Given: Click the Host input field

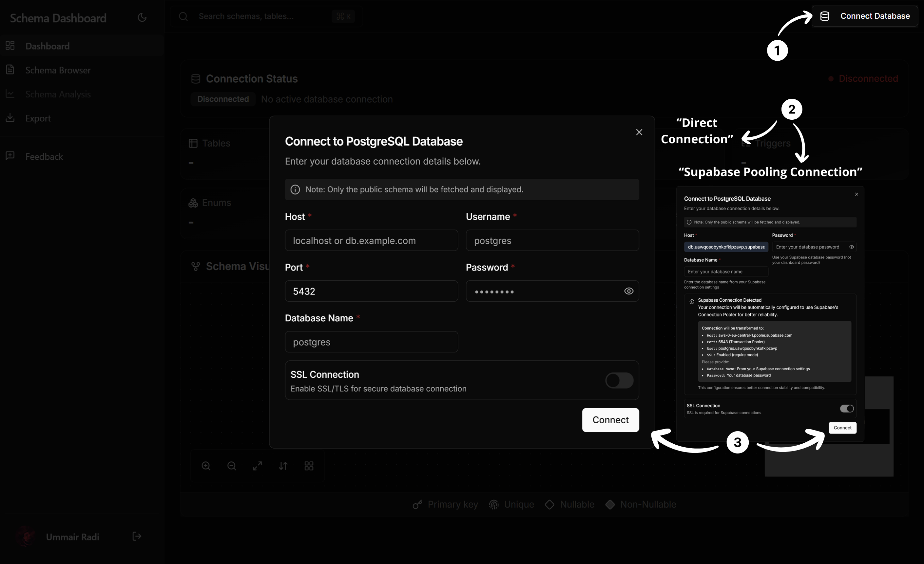Looking at the screenshot, I should tap(371, 241).
